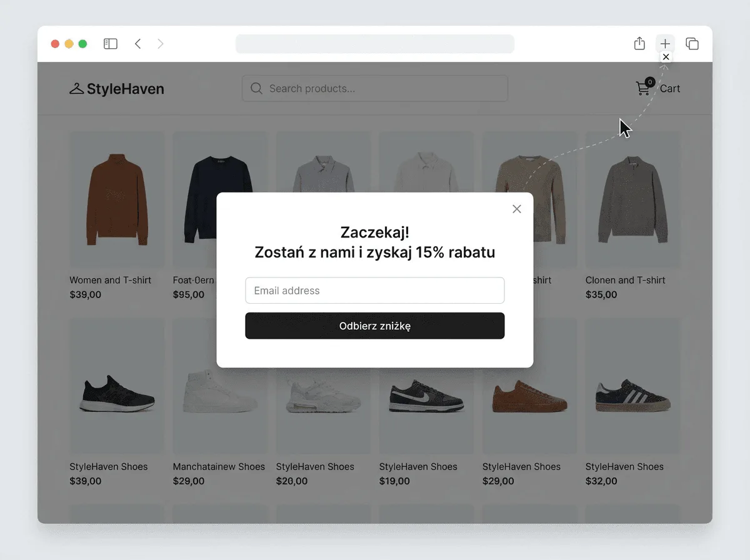
Task: Click the $20,00 price
Action: tap(292, 481)
